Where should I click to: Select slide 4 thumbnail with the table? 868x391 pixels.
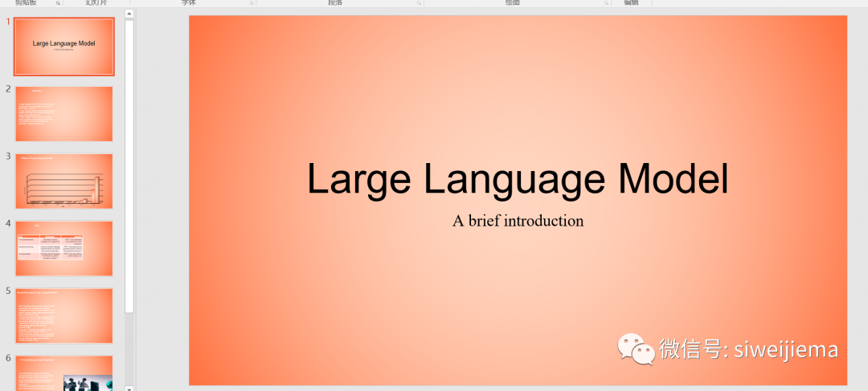point(63,248)
